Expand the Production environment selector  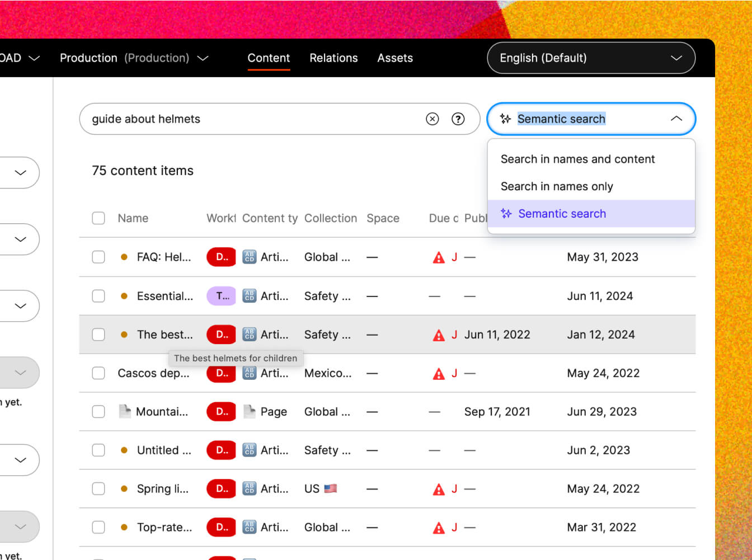coord(134,58)
